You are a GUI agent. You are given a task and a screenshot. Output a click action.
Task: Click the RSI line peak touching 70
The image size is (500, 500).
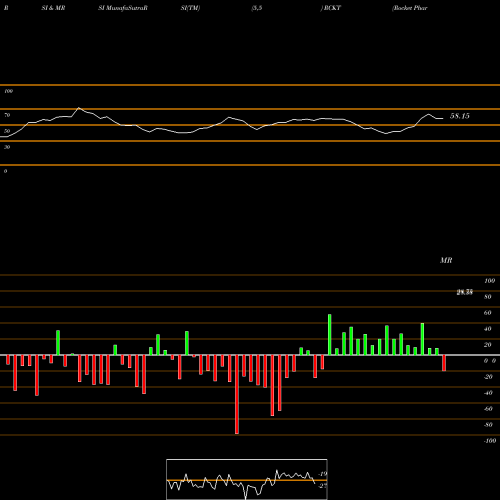pyautogui.click(x=79, y=108)
